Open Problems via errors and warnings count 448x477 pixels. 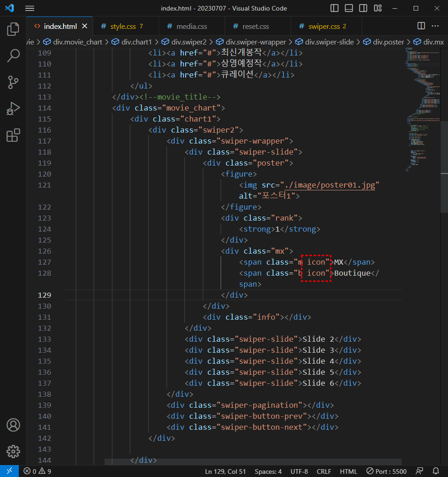point(38,471)
